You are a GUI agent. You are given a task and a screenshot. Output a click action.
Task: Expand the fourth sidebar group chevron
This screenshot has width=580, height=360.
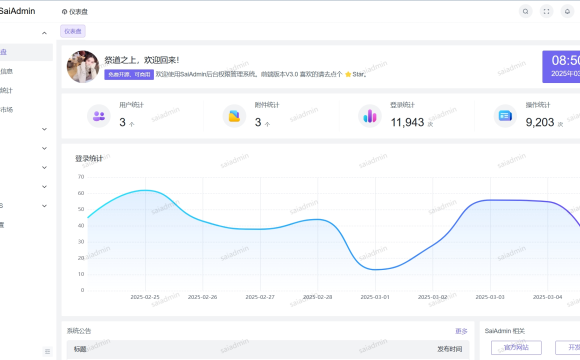[44, 168]
